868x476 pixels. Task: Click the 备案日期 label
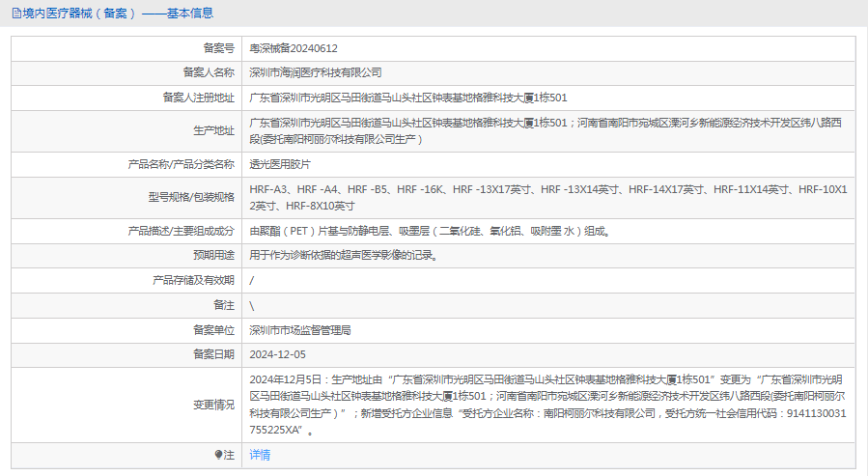pyautogui.click(x=213, y=354)
